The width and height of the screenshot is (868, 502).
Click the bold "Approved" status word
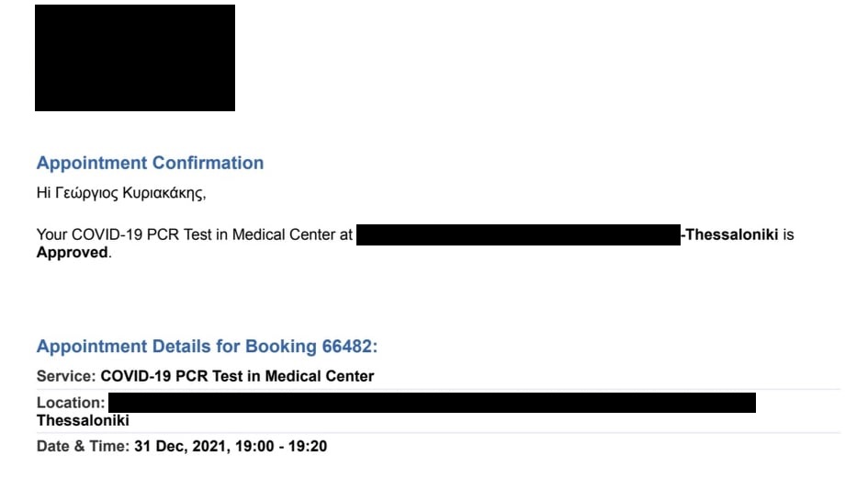[72, 252]
